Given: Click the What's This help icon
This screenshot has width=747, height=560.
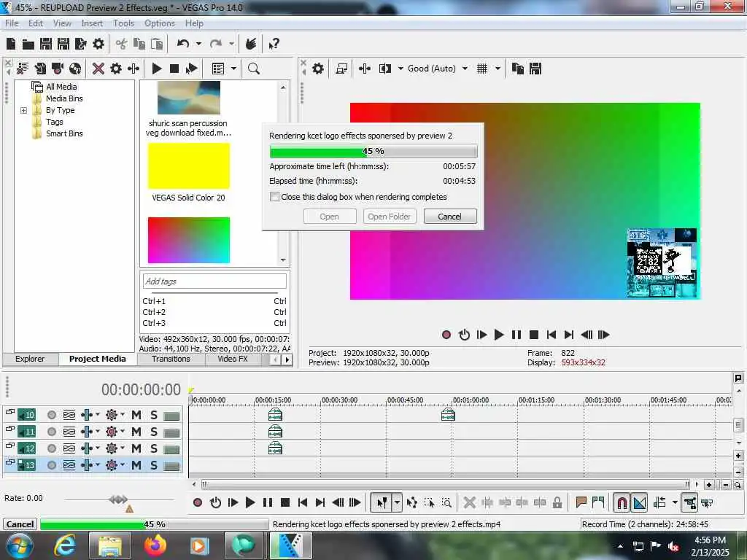Looking at the screenshot, I should click(274, 44).
